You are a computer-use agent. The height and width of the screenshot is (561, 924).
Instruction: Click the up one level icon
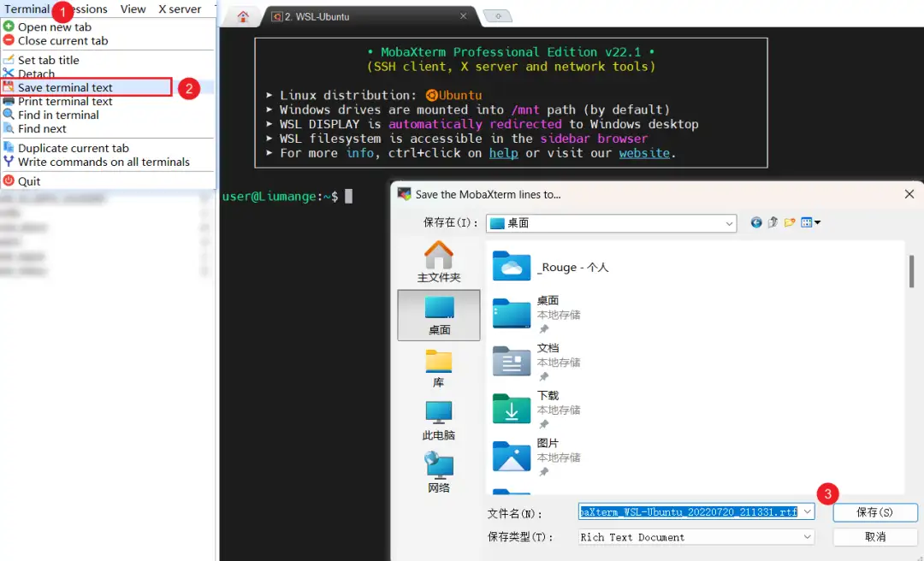pos(773,222)
